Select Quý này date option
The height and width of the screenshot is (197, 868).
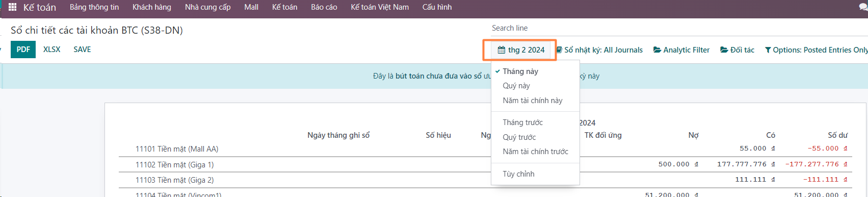click(535, 86)
